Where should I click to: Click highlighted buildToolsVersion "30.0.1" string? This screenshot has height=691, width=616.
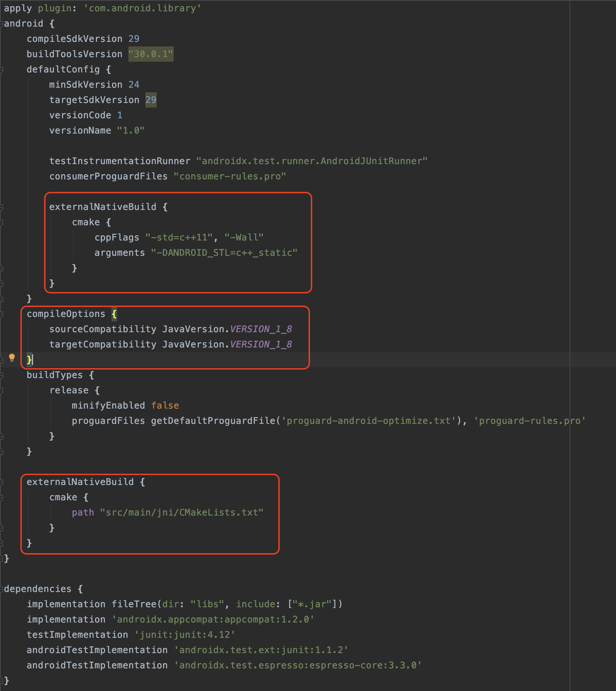pos(151,54)
